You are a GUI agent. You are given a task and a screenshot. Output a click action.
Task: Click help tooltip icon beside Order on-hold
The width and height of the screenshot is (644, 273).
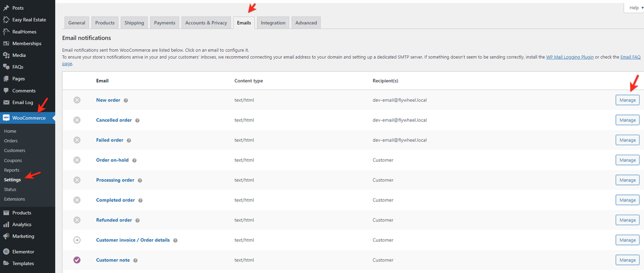(x=134, y=160)
